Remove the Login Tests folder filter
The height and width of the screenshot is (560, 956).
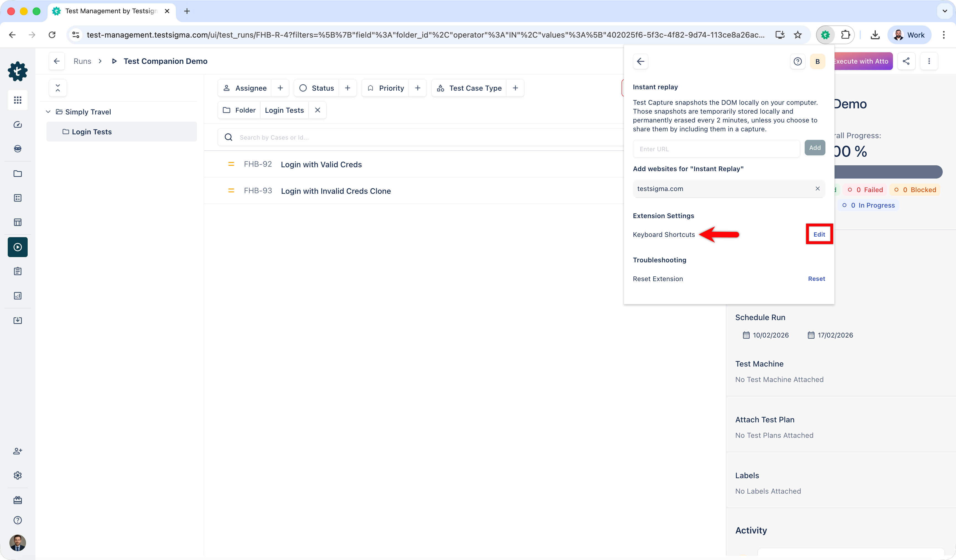point(318,110)
